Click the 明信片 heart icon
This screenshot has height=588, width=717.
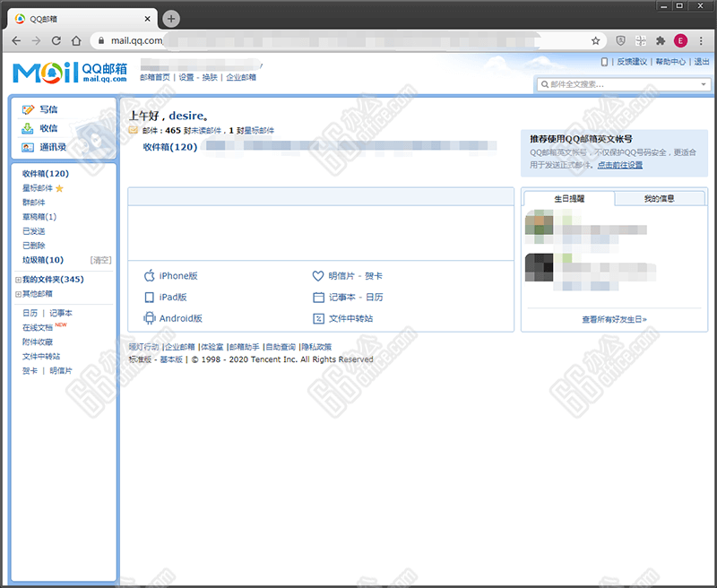pos(317,276)
